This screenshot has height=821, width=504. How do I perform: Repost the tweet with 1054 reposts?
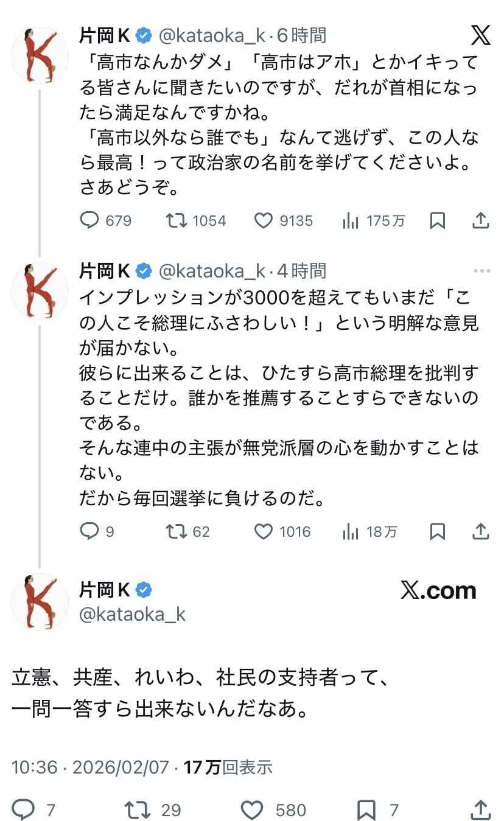[x=177, y=220]
